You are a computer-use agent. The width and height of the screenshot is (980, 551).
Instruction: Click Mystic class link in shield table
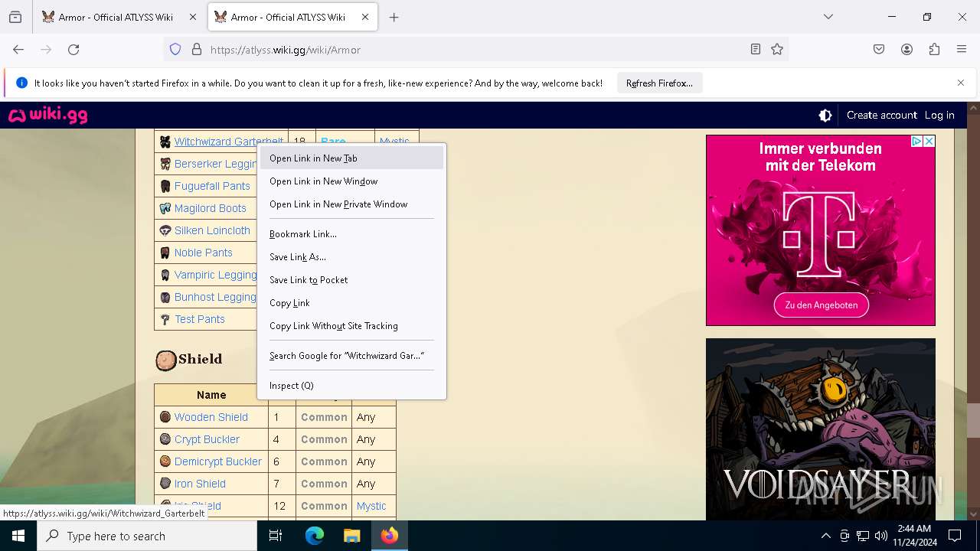tap(371, 506)
